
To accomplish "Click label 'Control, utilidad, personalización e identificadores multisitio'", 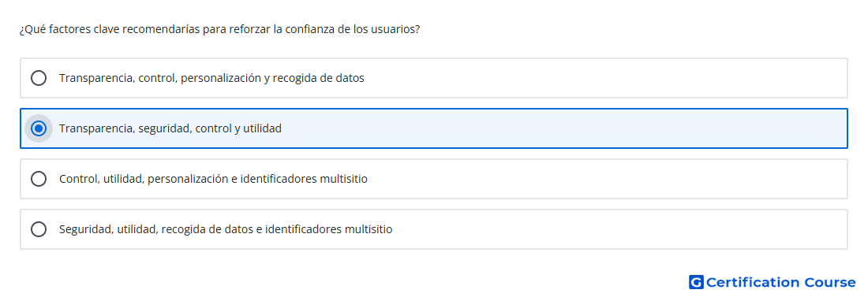I will [x=213, y=179].
